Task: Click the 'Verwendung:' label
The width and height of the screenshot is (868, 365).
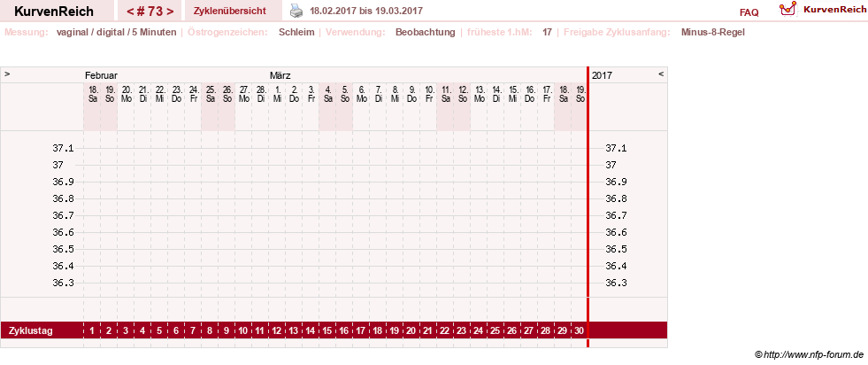Action: (356, 32)
